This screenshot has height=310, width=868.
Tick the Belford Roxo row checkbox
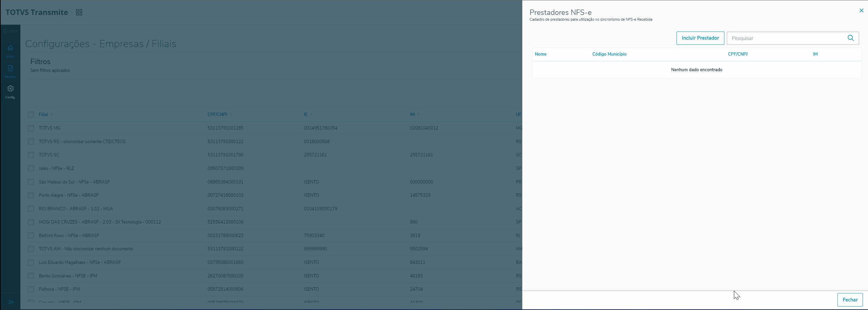(x=31, y=235)
